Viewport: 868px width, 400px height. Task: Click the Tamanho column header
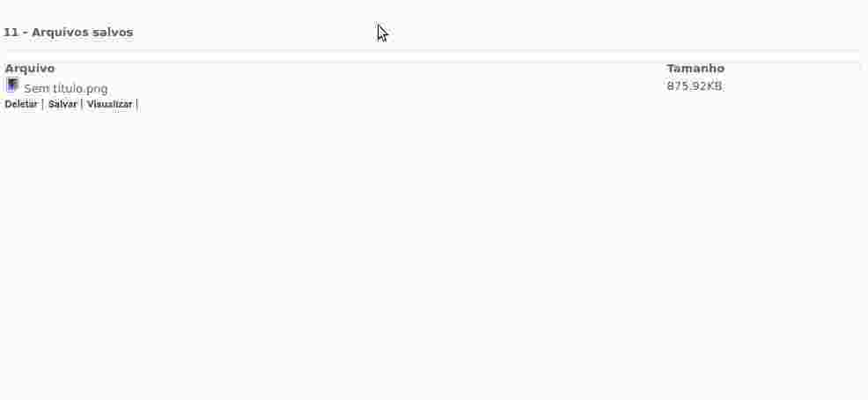click(695, 69)
